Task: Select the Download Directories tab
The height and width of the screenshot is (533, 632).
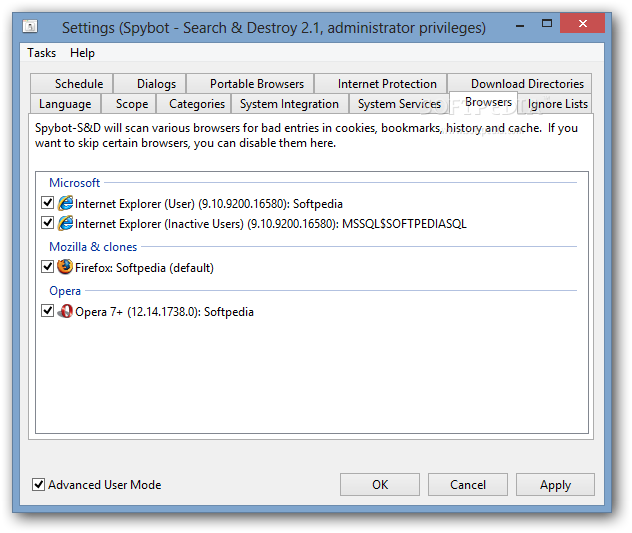Action: [x=520, y=83]
